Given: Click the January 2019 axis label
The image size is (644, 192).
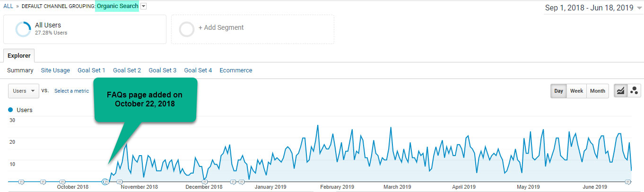Looking at the screenshot, I should click(270, 187).
